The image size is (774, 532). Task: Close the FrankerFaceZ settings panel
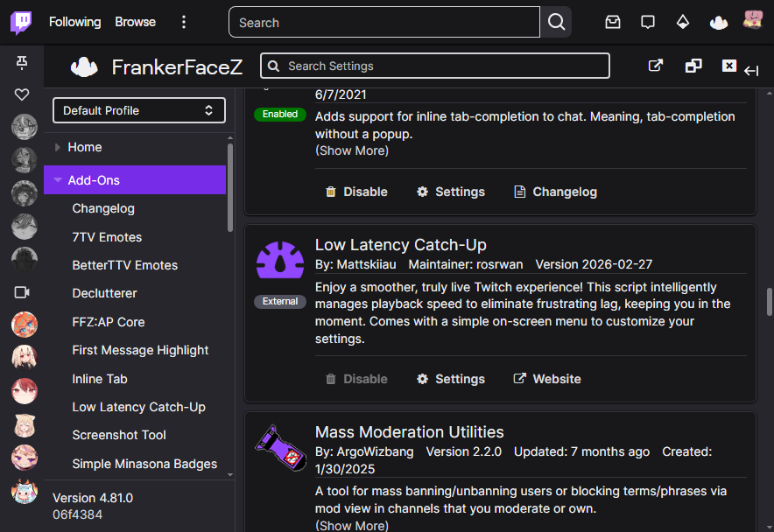(729, 66)
